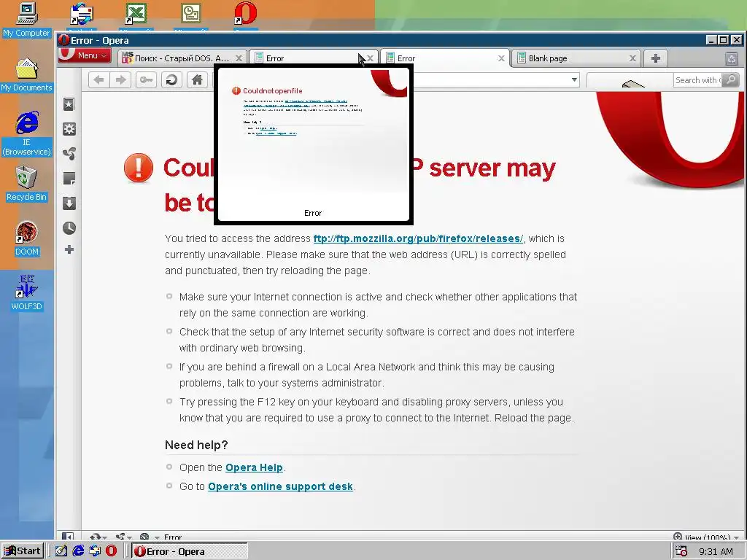Go to the Home page
Screen dimensions: 747x560
tap(197, 80)
